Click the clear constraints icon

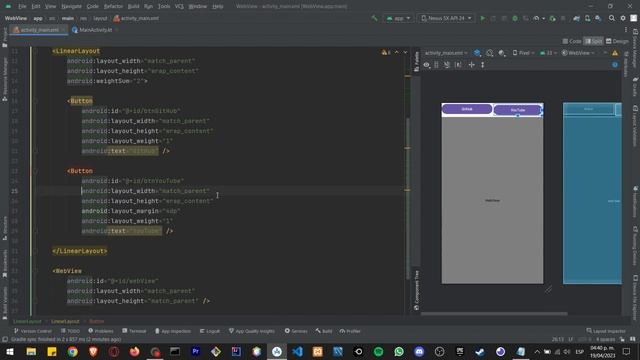[447, 65]
